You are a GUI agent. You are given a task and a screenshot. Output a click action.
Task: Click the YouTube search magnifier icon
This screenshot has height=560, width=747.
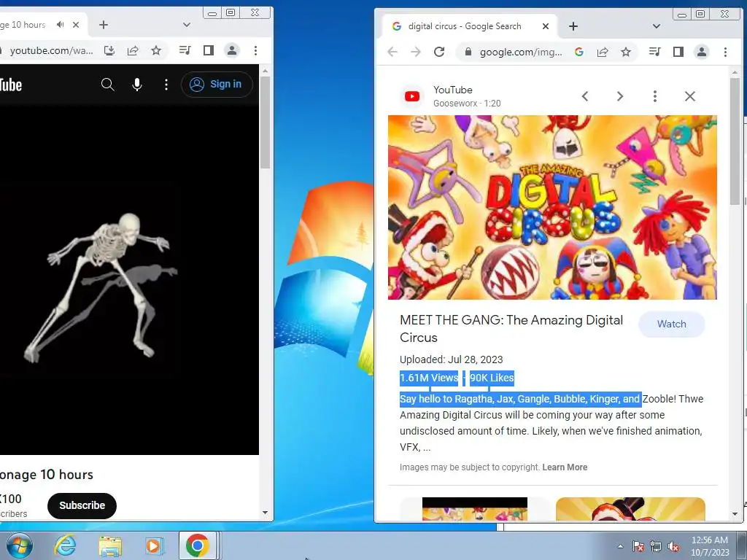(108, 85)
